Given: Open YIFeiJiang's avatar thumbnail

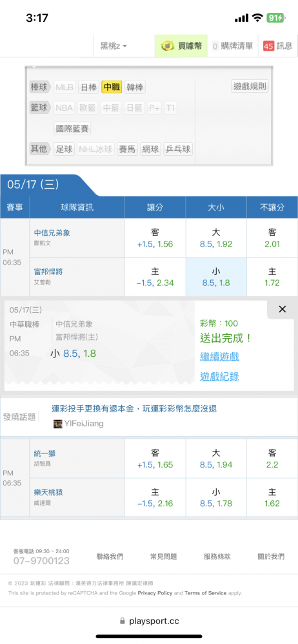Looking at the screenshot, I should pyautogui.click(x=58, y=424).
